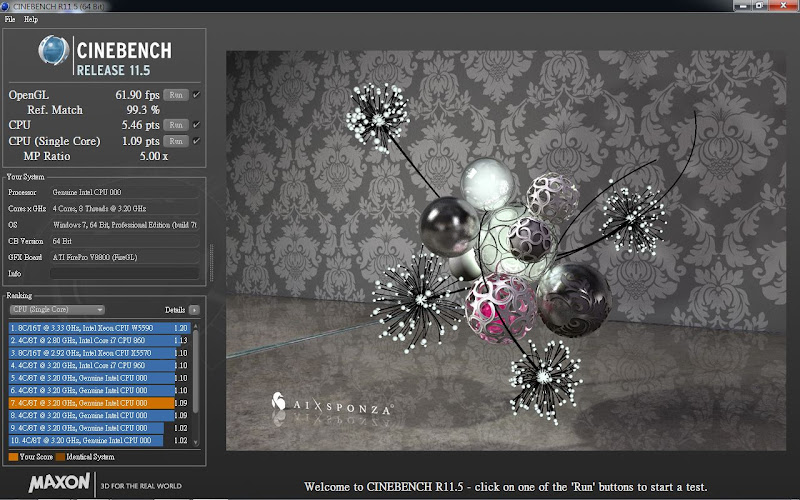Viewport: 800px width, 500px height.
Task: Click the GFX Board field value
Action: point(124,257)
